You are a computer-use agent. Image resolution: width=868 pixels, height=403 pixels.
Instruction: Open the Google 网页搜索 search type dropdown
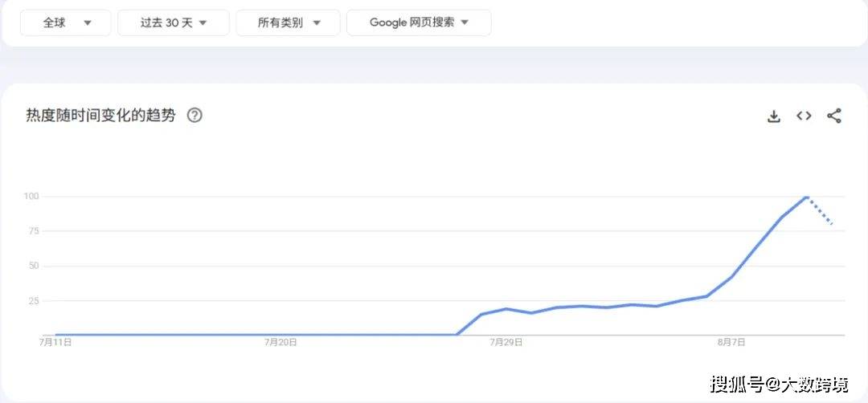(x=419, y=22)
